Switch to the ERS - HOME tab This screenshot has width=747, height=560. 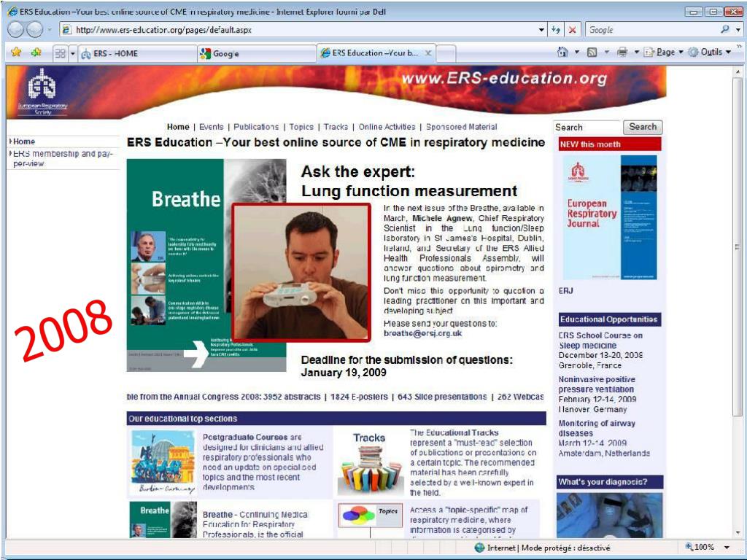click(x=138, y=53)
